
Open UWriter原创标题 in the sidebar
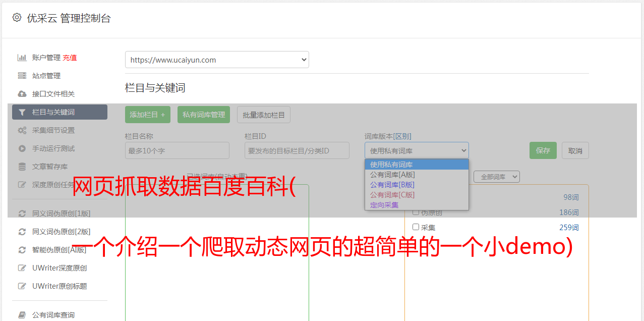60,286
